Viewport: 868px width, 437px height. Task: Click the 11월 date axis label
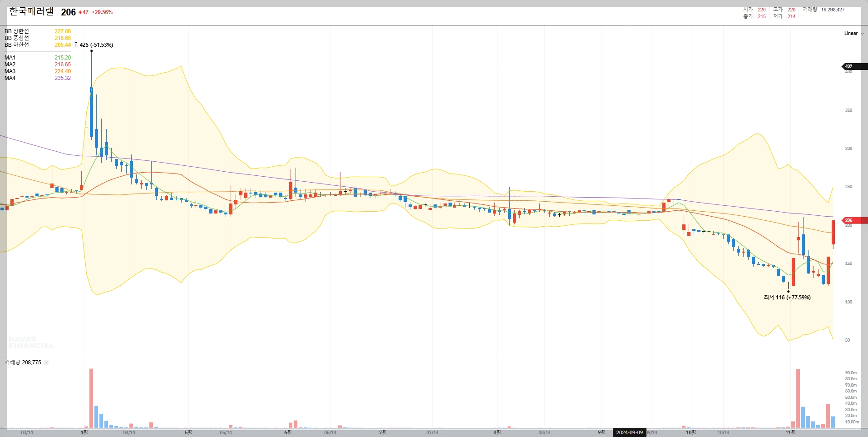point(790,432)
